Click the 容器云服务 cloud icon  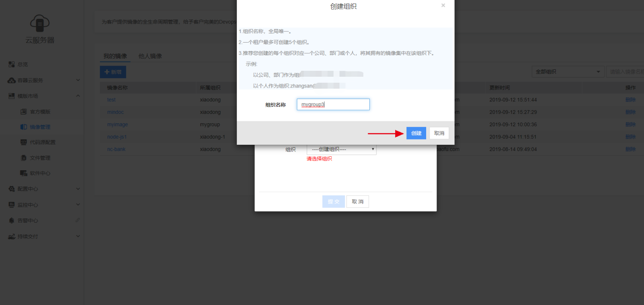click(x=12, y=80)
